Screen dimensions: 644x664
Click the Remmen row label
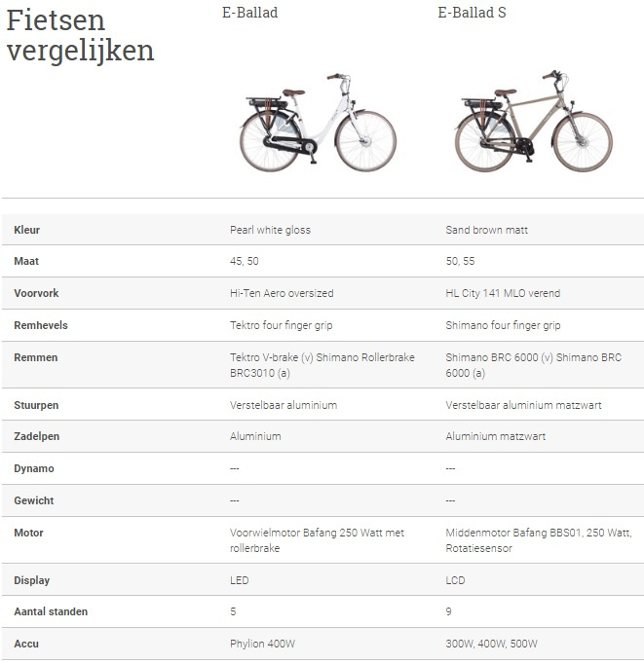click(36, 357)
